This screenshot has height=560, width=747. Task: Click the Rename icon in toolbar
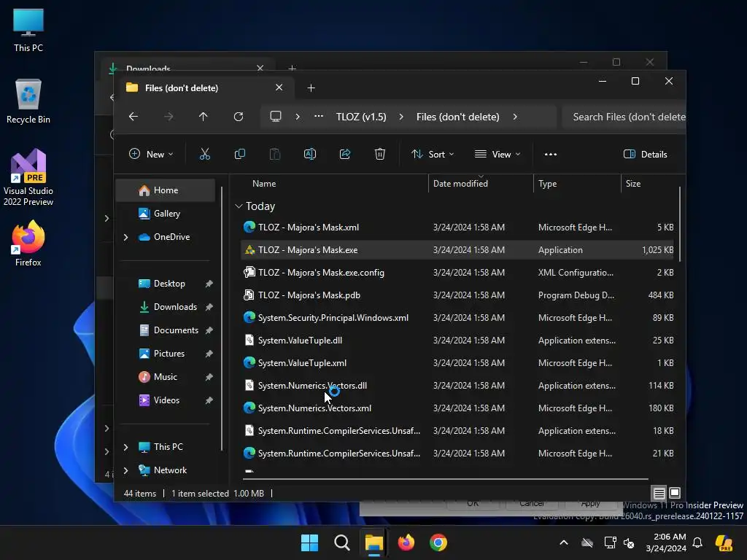pos(309,154)
